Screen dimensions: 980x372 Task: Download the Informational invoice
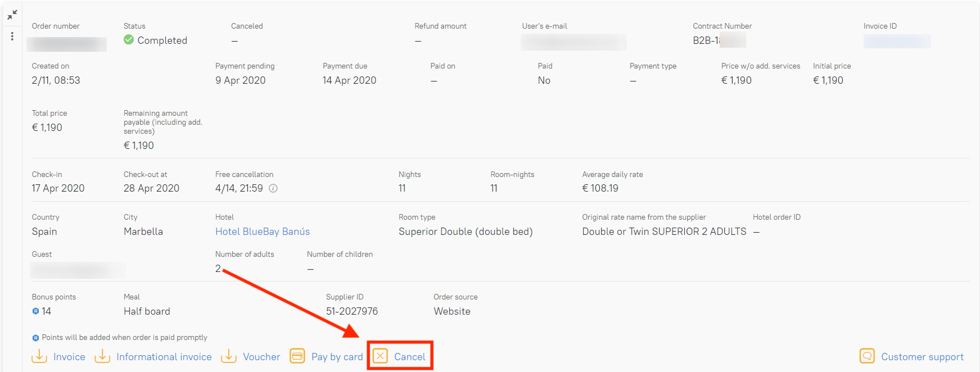tap(164, 357)
